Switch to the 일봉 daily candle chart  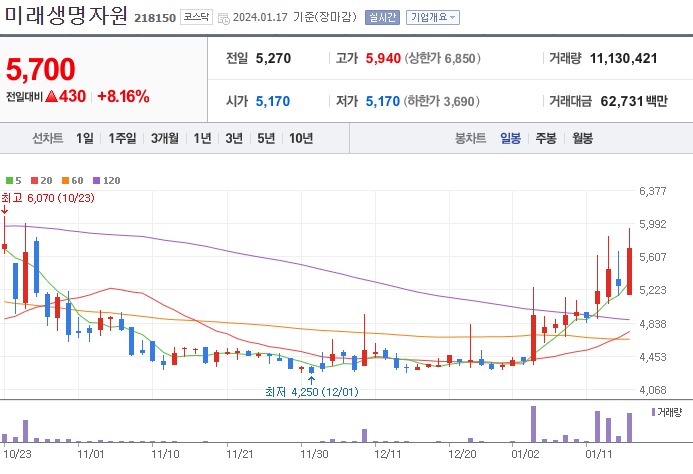pos(510,138)
